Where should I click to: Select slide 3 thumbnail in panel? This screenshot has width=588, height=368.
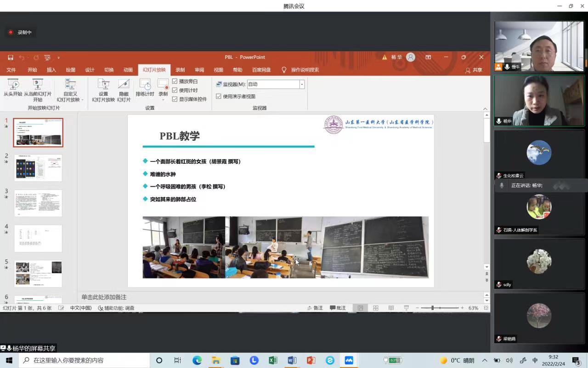(x=38, y=203)
